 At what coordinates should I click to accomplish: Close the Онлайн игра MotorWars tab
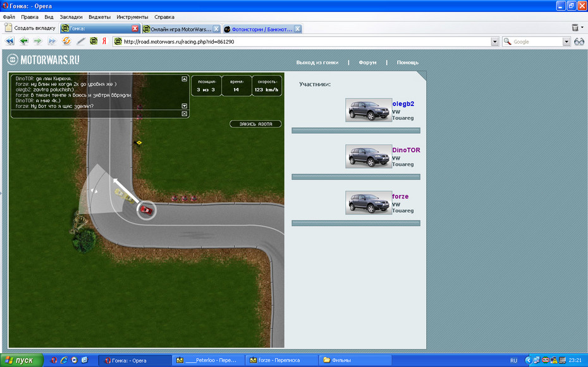216,29
